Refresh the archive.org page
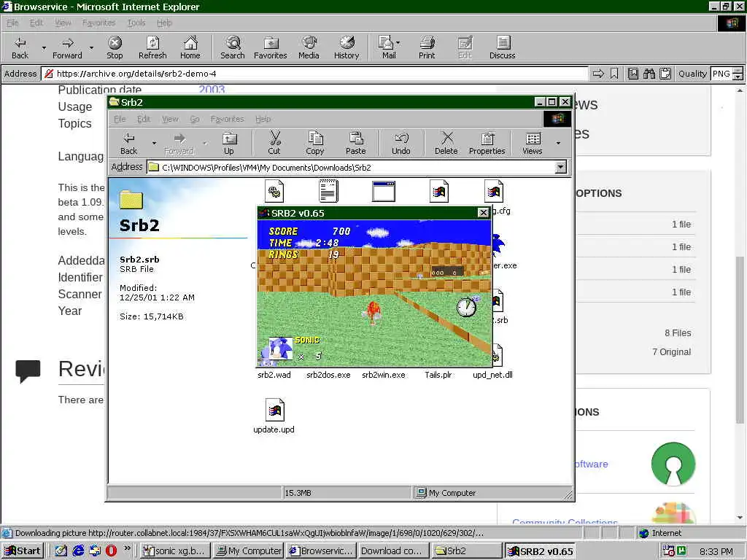 pos(152,47)
